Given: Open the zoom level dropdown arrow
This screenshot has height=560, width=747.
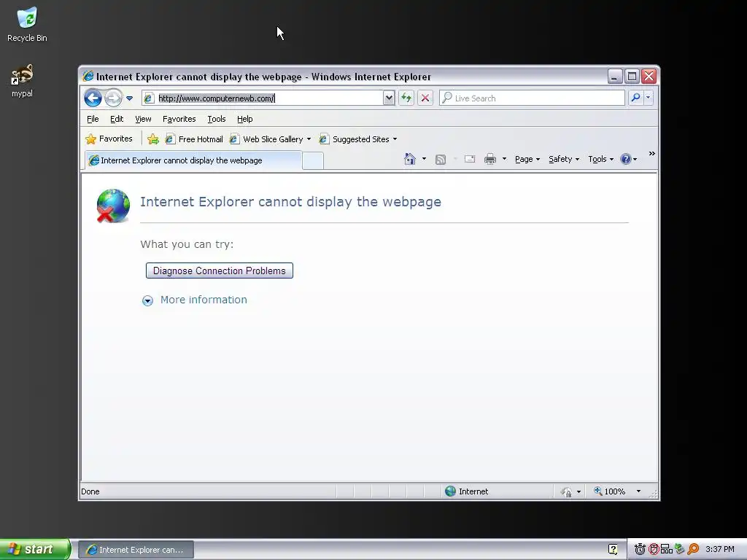Looking at the screenshot, I should point(638,491).
